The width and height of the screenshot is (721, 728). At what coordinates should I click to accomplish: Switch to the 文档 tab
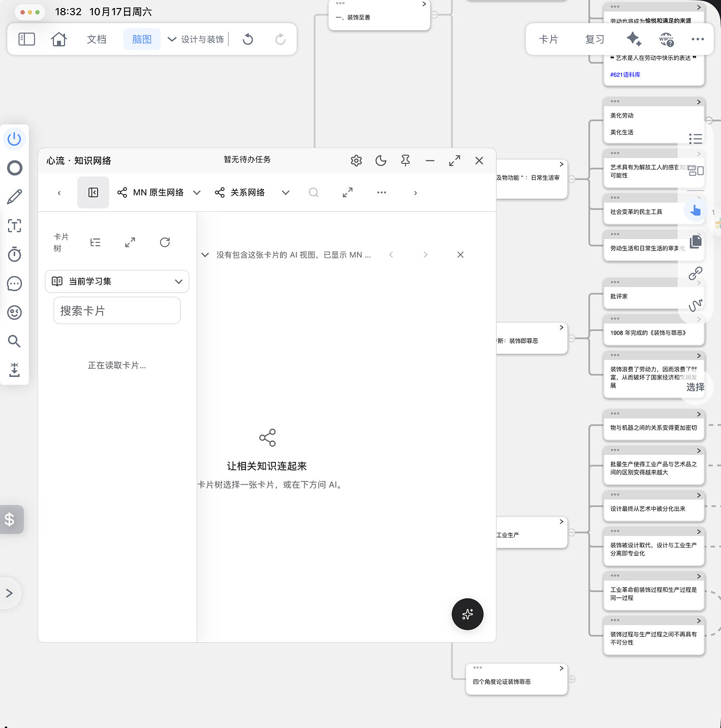click(x=97, y=39)
